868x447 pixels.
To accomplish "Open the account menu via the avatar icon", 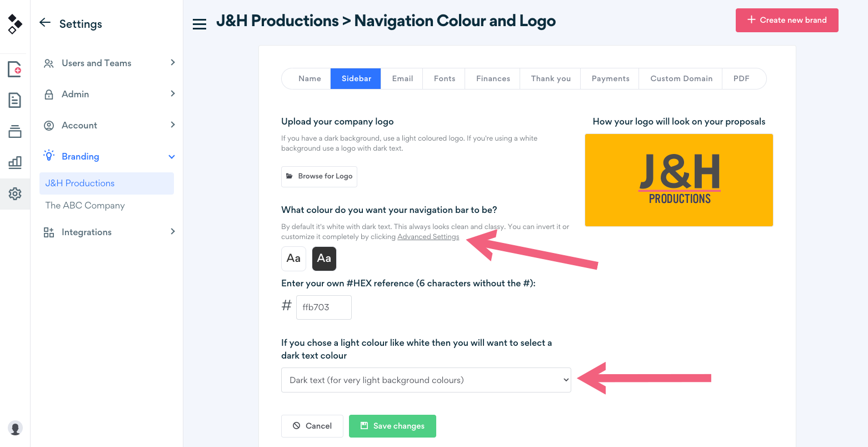I will pyautogui.click(x=16, y=429).
